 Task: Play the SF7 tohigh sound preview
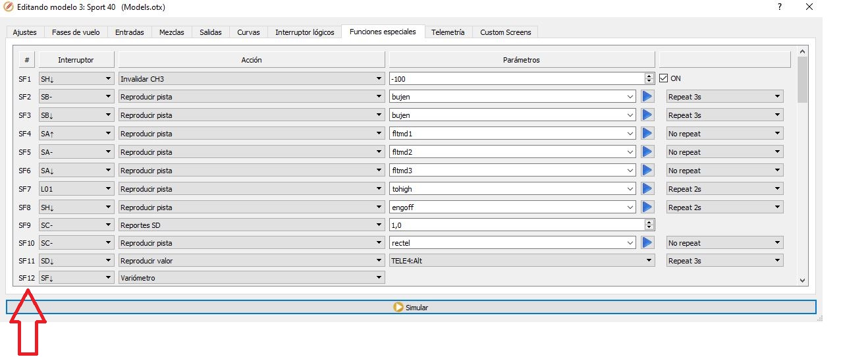647,189
